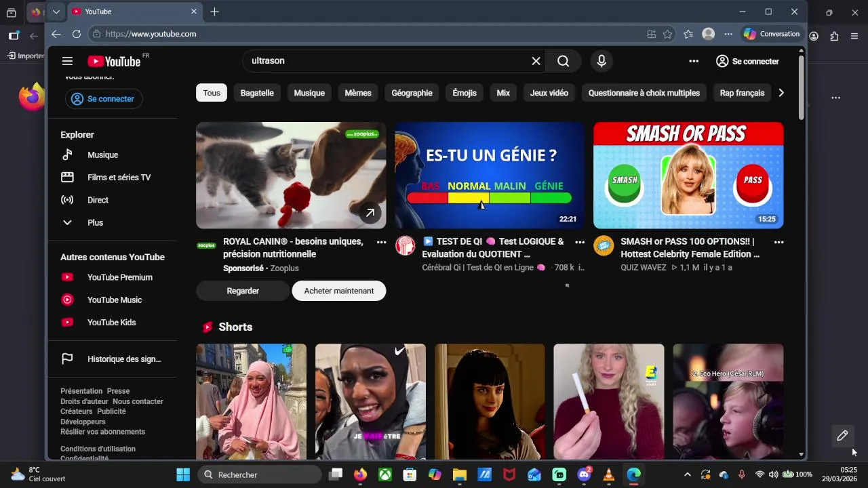Go back using Edge's back arrow

tap(56, 34)
